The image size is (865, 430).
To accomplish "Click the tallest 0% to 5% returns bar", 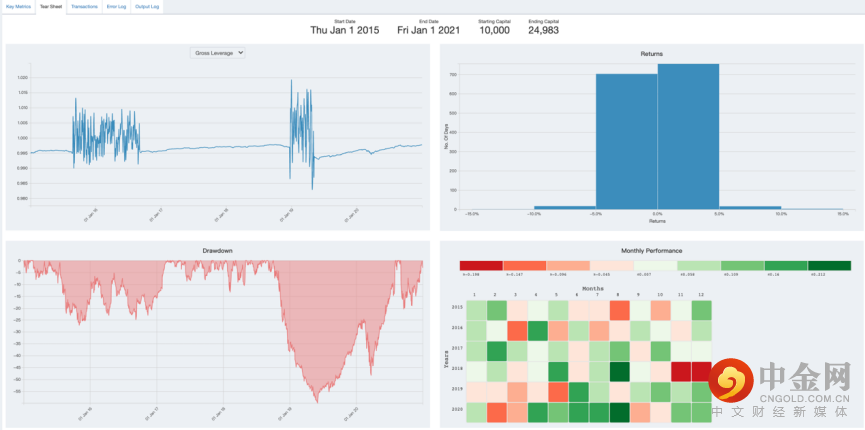I will [688, 136].
